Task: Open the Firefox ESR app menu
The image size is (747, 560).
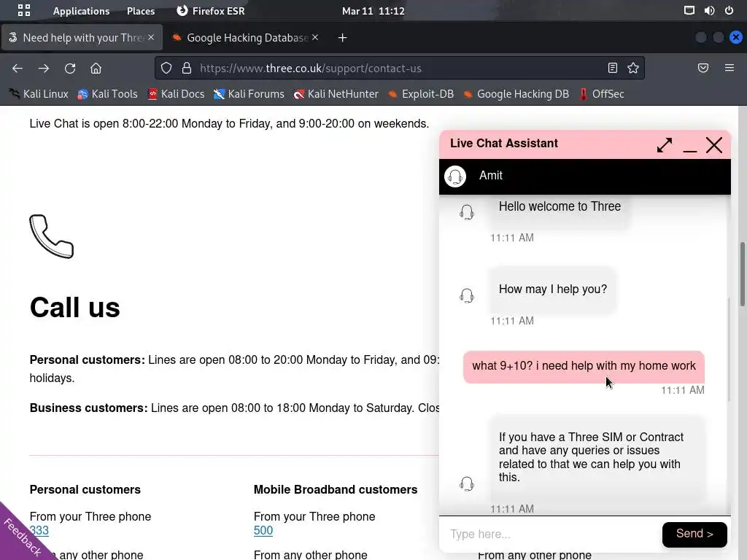Action: point(211,11)
